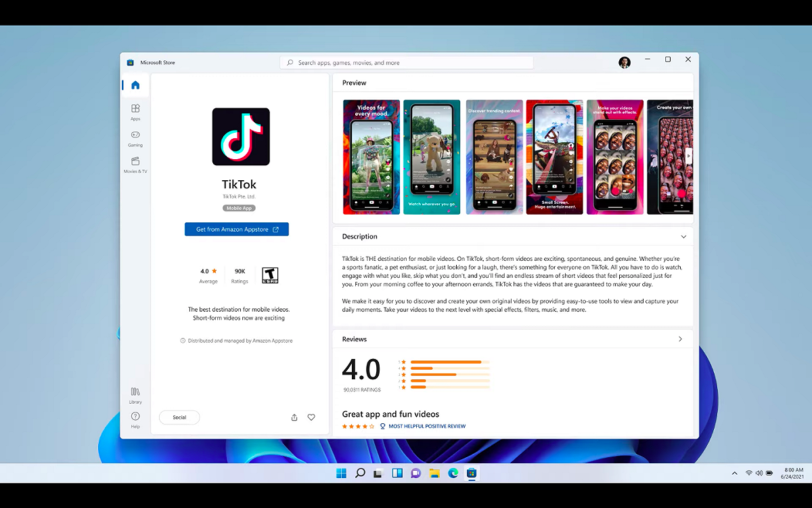
Task: Check battery status in tray
Action: point(770,473)
